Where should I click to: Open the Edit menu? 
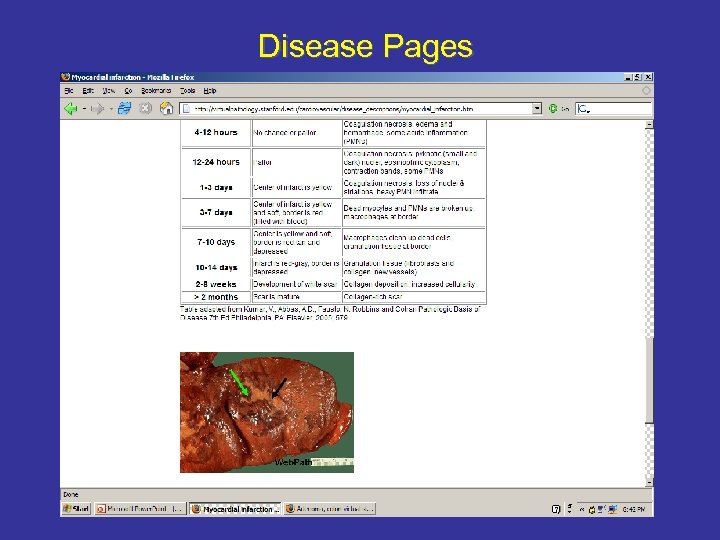(88, 91)
